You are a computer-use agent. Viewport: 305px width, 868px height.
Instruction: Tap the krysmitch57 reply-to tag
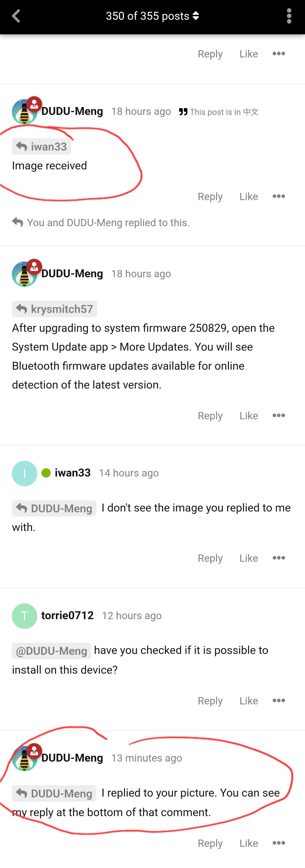[x=54, y=309]
